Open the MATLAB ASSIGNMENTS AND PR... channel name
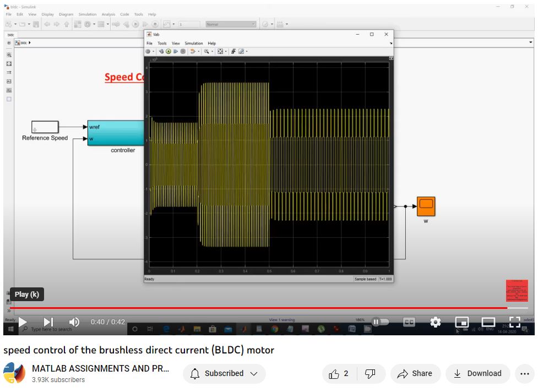Screen dimensions: 538x392 click(x=100, y=368)
